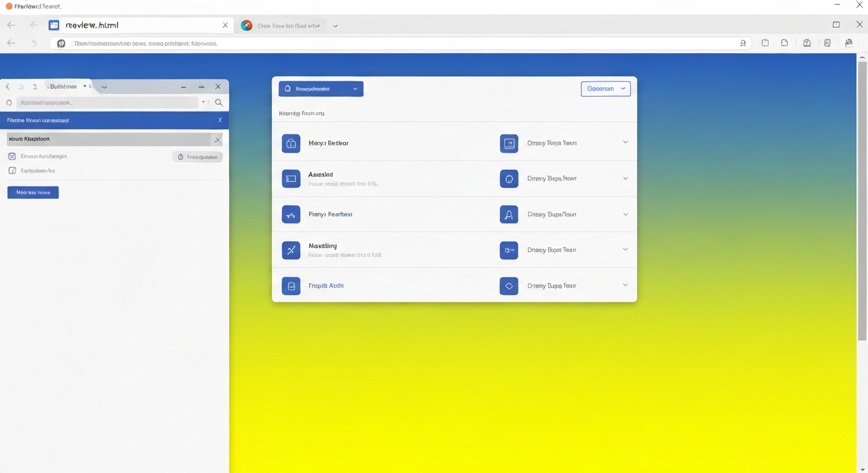Image resolution: width=868 pixels, height=473 pixels.
Task: Open the Fropib Aotin link
Action: (x=326, y=286)
